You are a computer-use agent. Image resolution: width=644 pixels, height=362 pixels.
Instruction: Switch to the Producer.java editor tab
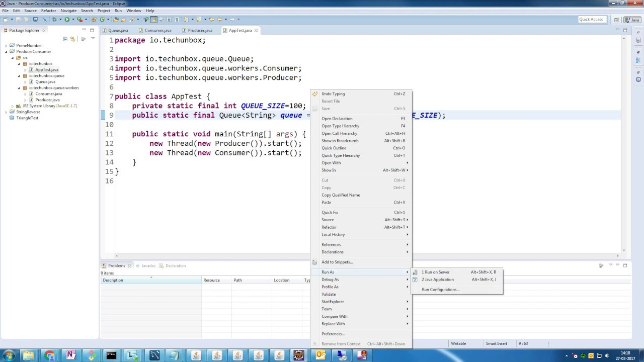(x=200, y=30)
